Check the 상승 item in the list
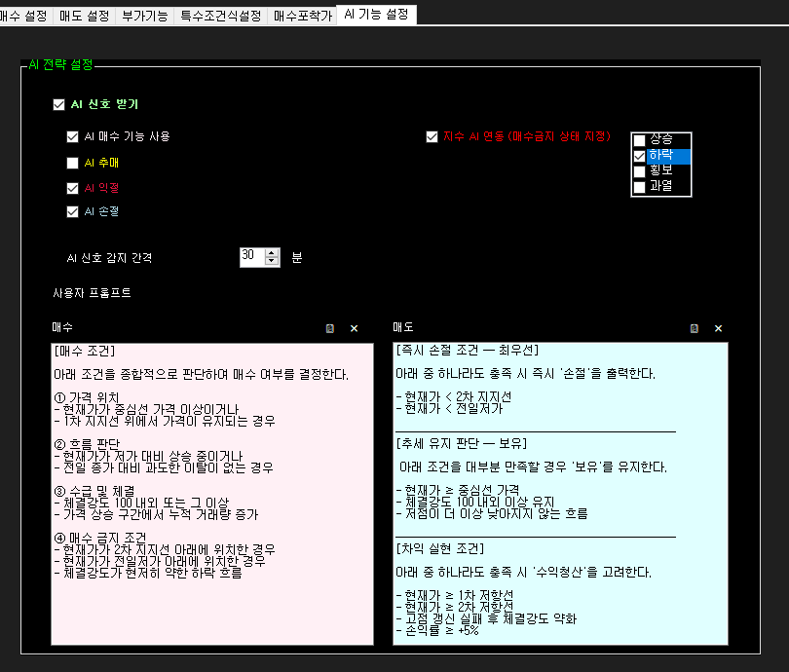Screen dimensions: 789x672 tap(640, 140)
